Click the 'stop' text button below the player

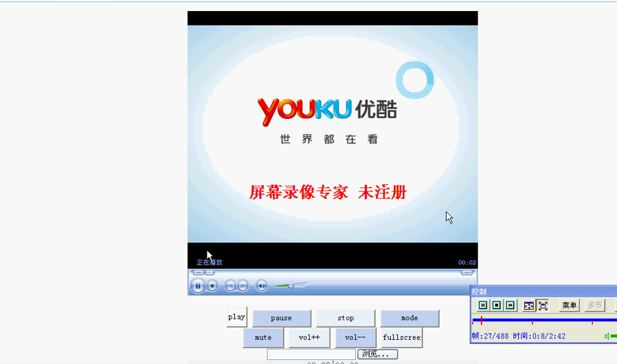(346, 318)
